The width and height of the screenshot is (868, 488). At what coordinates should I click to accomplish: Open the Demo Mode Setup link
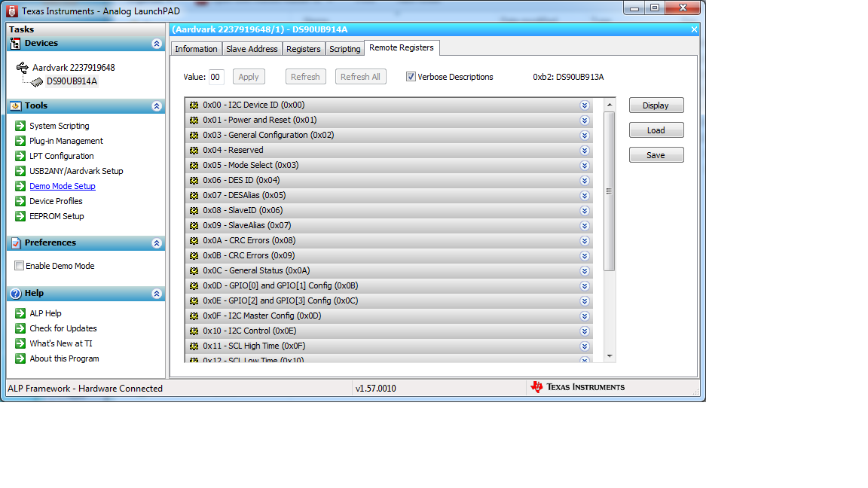(62, 186)
